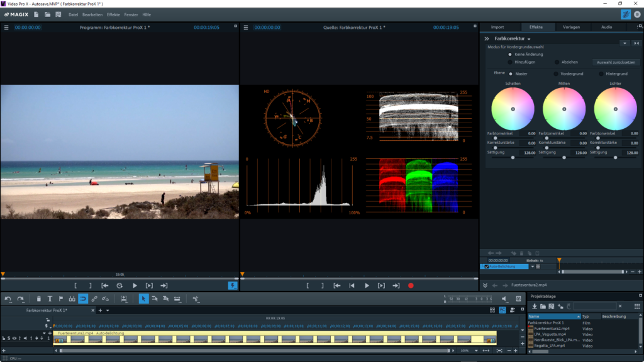Open the source monitor hamburger menu
Image resolution: width=644 pixels, height=362 pixels.
click(x=246, y=28)
